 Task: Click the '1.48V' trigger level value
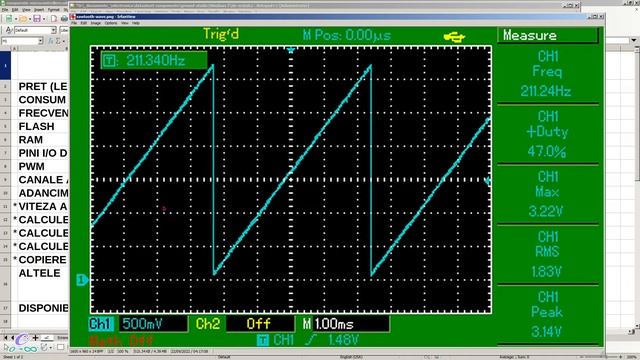coord(343,340)
